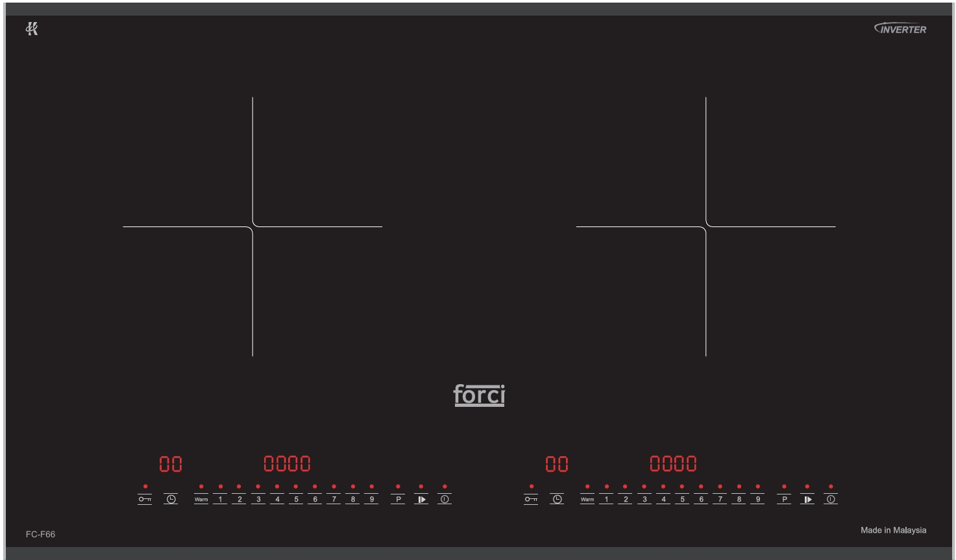Set right zone power level to 7

[x=720, y=499]
